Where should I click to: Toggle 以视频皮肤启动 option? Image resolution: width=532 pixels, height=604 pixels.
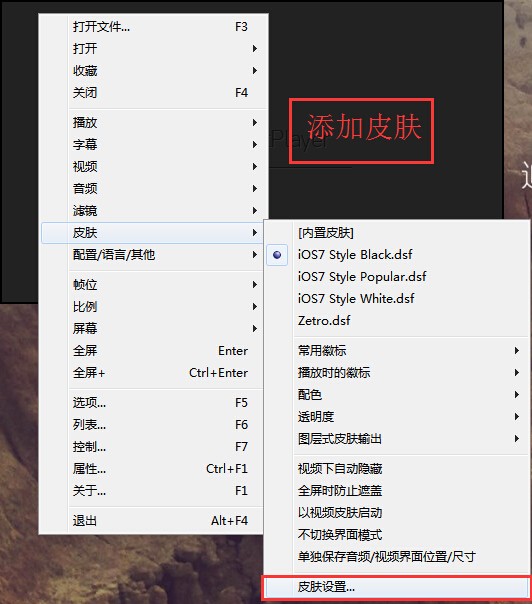pyautogui.click(x=397, y=512)
